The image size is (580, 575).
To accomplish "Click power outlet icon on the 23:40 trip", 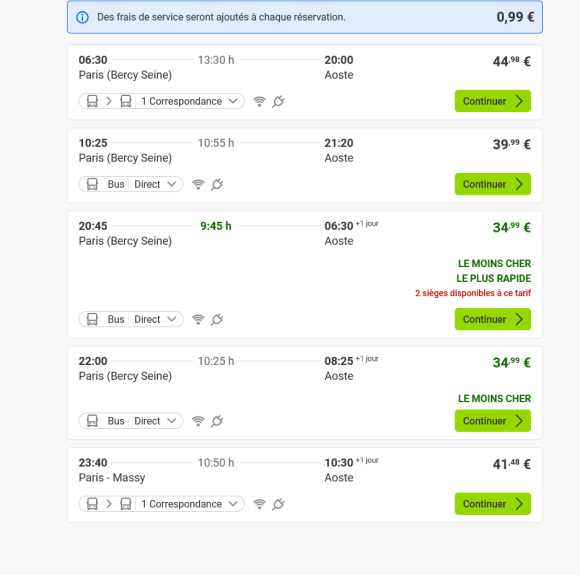I will (x=278, y=504).
